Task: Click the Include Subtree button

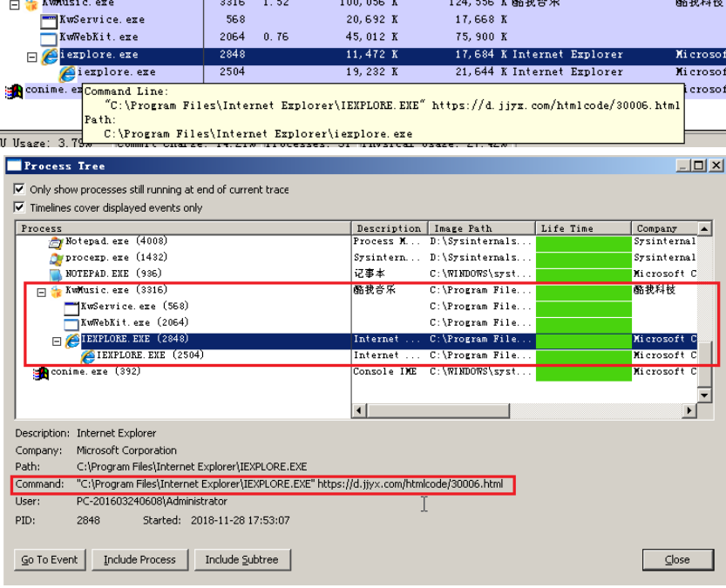Action: pos(242,559)
